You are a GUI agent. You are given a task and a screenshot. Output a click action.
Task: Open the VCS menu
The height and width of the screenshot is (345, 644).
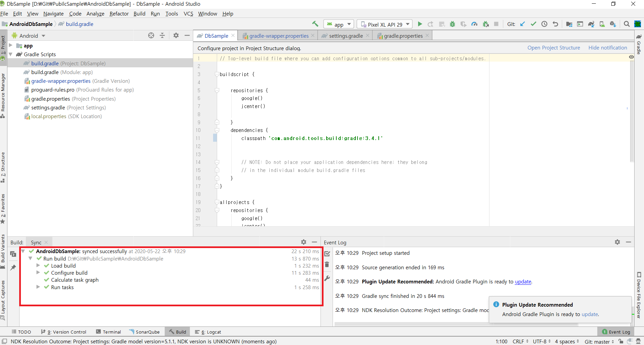tap(188, 13)
